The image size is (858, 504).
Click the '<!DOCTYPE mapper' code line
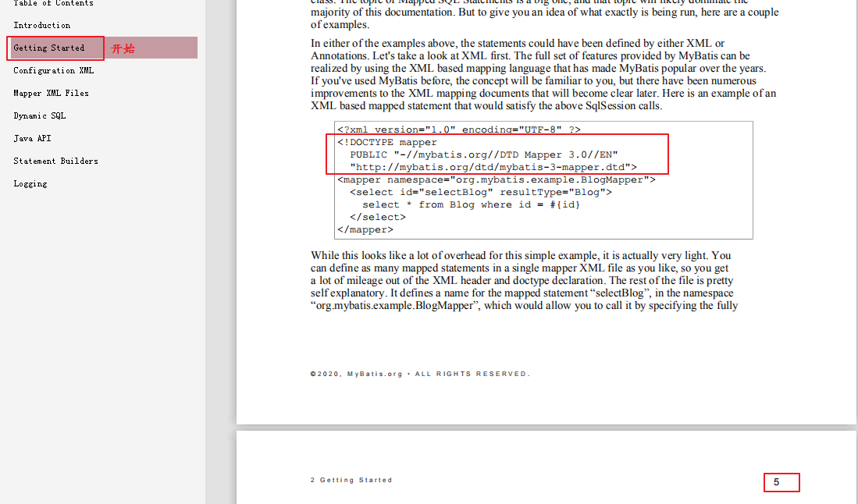387,142
